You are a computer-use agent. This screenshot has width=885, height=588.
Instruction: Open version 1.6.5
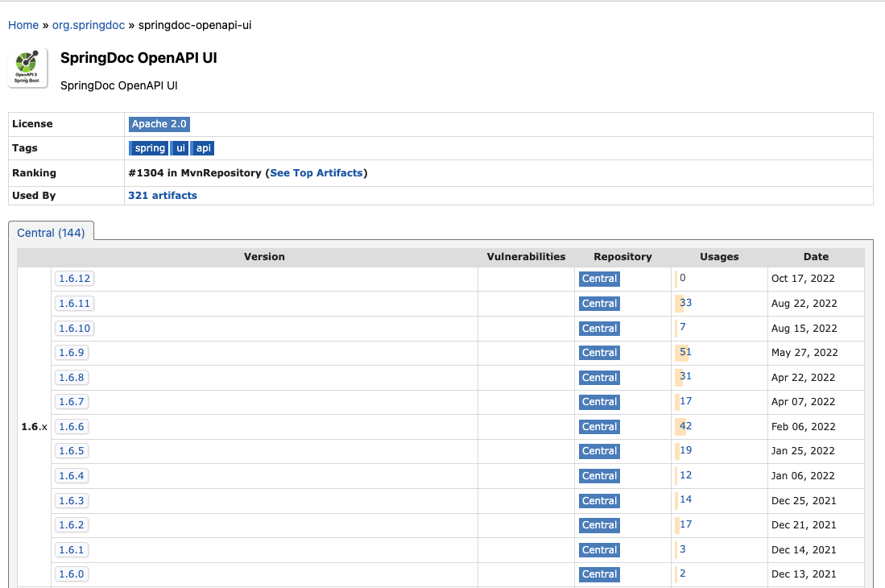click(x=71, y=451)
